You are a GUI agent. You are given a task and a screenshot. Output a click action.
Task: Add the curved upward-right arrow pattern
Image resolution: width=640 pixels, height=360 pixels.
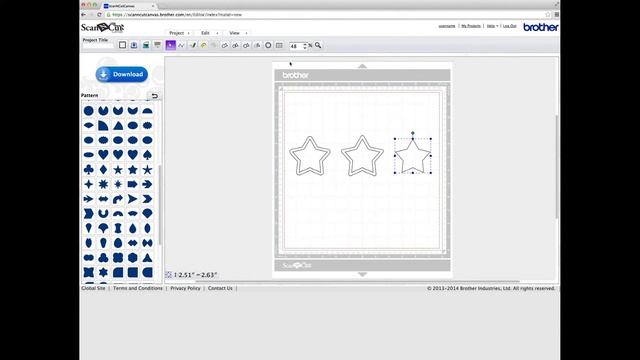[x=118, y=199]
